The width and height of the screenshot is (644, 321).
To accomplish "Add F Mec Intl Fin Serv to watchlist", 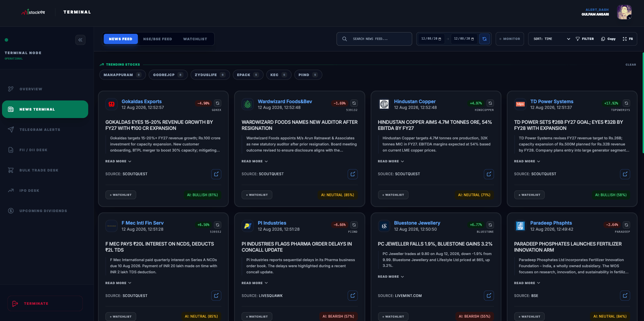I will (121, 317).
